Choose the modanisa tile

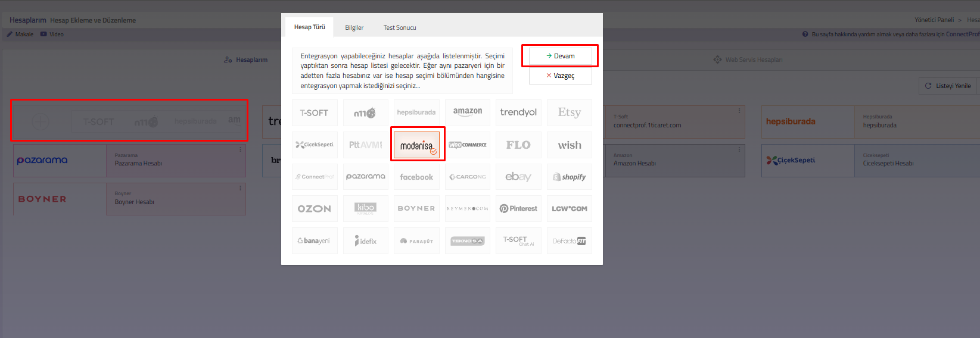click(x=416, y=145)
